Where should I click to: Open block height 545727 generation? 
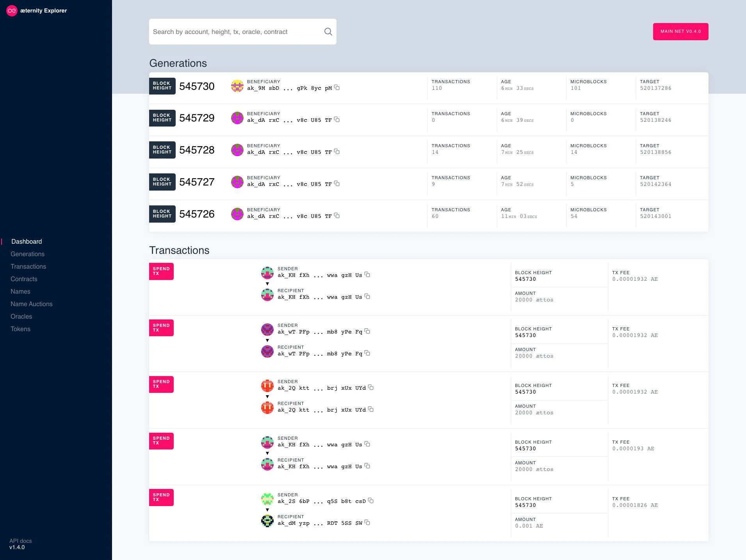(197, 182)
